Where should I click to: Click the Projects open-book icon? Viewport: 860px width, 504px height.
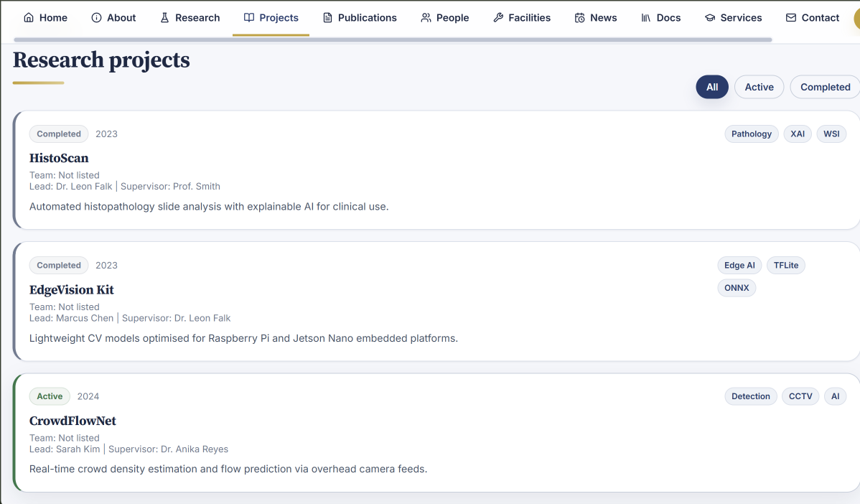(249, 17)
